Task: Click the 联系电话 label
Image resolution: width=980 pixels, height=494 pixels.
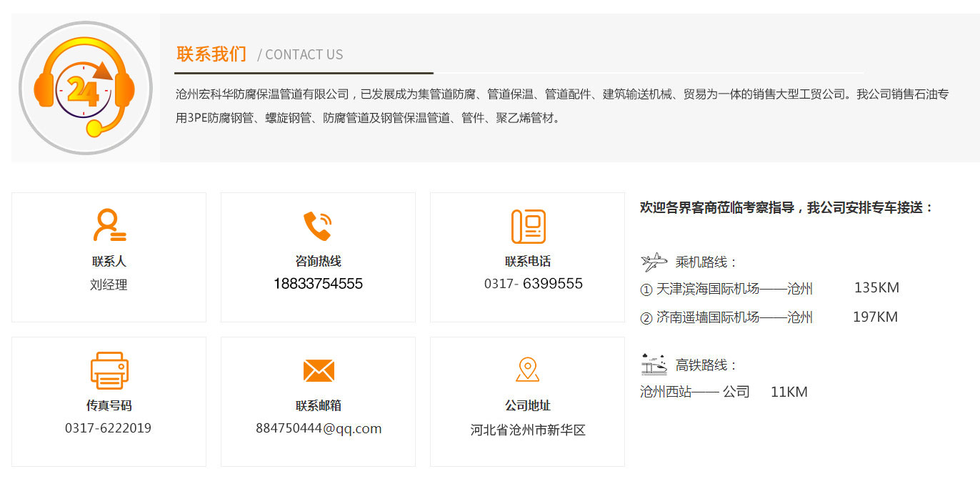Action: click(x=528, y=262)
